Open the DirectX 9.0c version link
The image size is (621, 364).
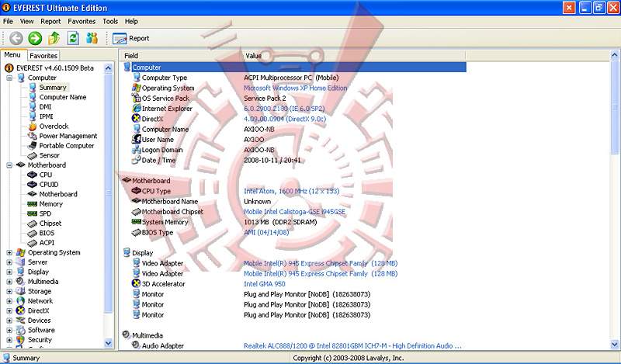point(285,119)
